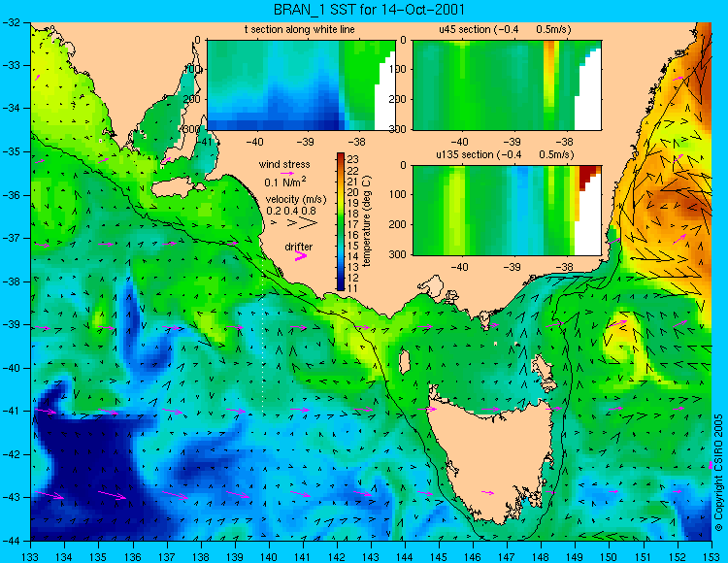Click the longitude label '147' on bottom axis

tap(507, 556)
